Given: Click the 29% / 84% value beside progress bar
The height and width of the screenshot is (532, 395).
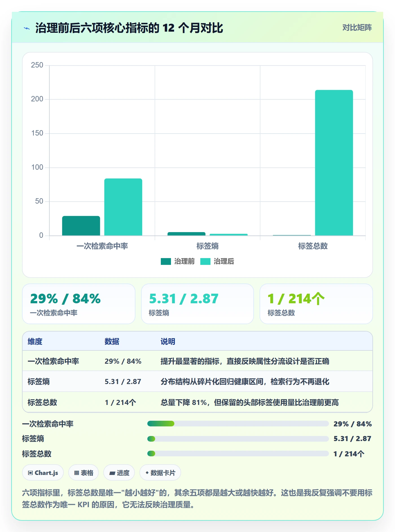Looking at the screenshot, I should 352,424.
